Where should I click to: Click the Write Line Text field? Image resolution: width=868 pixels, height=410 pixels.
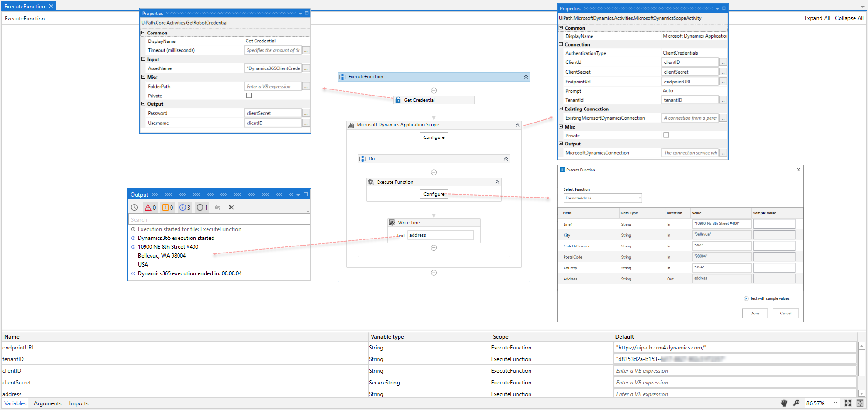440,235
